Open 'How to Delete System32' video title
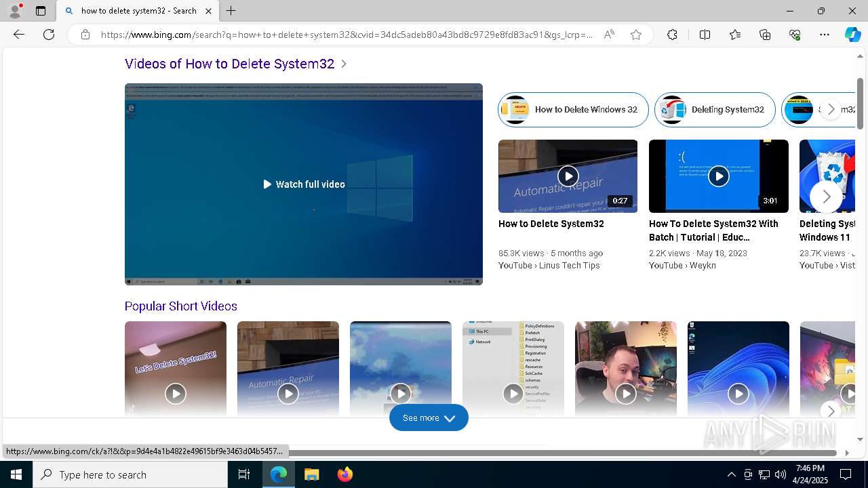Viewport: 868px width, 488px height. pyautogui.click(x=551, y=224)
